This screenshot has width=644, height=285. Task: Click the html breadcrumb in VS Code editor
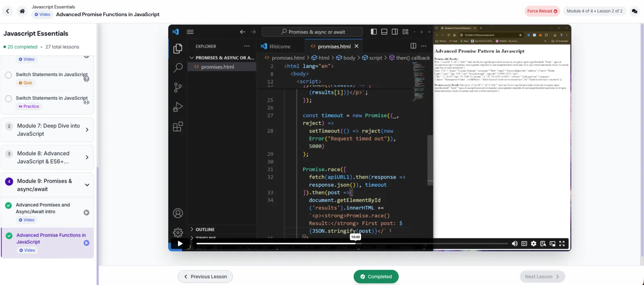pyautogui.click(x=320, y=58)
